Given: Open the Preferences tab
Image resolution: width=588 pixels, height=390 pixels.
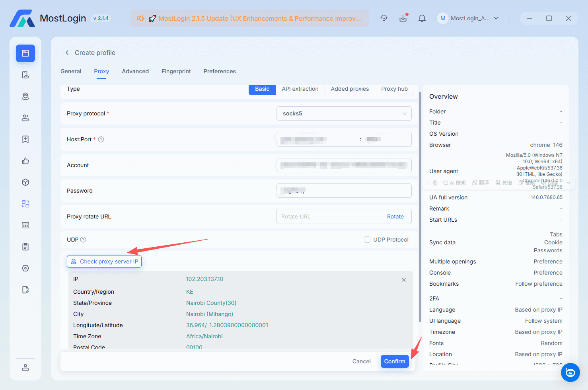Looking at the screenshot, I should [220, 71].
